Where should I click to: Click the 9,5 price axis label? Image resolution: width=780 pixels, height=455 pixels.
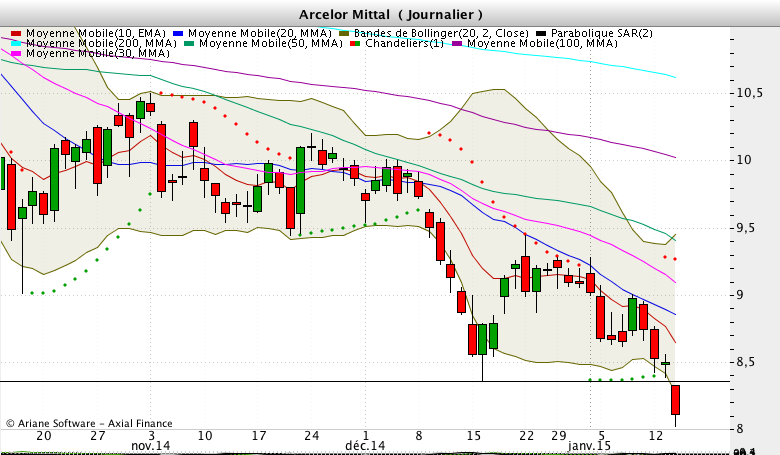[747, 228]
